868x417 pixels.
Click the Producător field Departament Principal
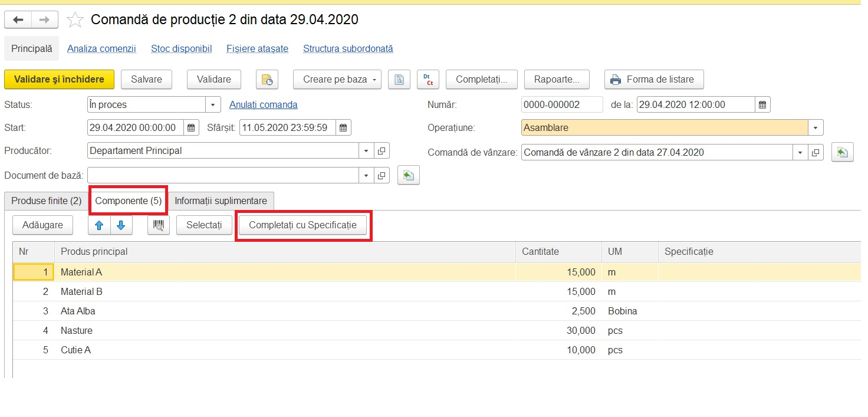pos(223,151)
